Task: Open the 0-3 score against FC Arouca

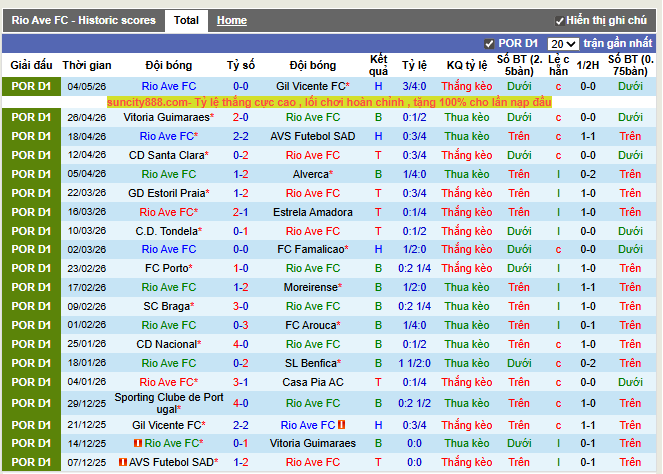Action: (241, 325)
